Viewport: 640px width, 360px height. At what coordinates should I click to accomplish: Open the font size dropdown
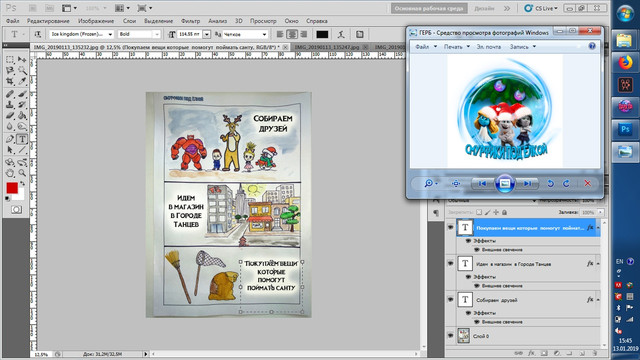[x=207, y=34]
